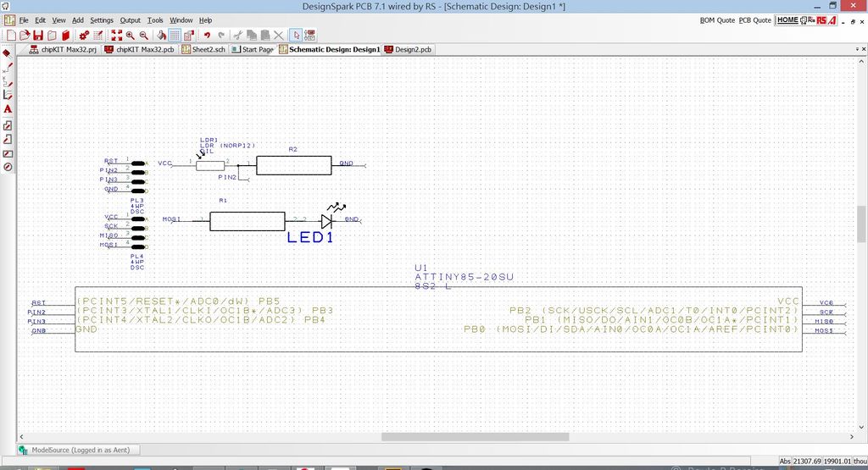868x470 pixels.
Task: Switch to Design2.pcb tab
Action: coord(408,49)
